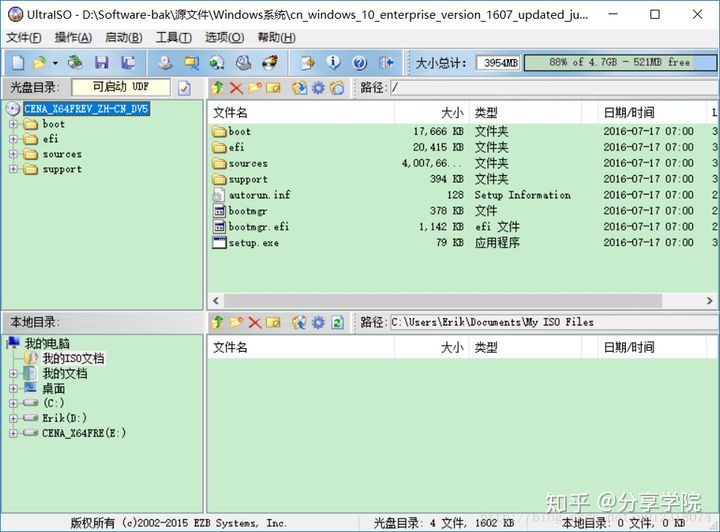The height and width of the screenshot is (532, 720).
Task: Click the Information toolbar icon
Action: [x=333, y=62]
